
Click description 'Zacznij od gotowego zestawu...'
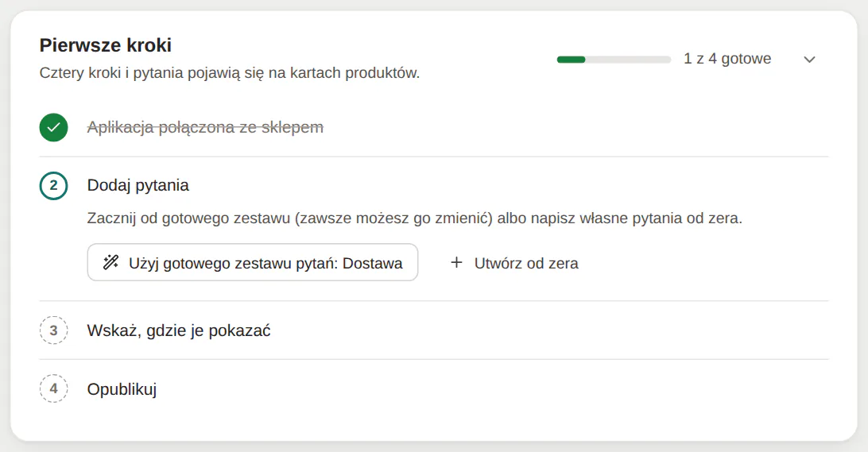(x=415, y=218)
